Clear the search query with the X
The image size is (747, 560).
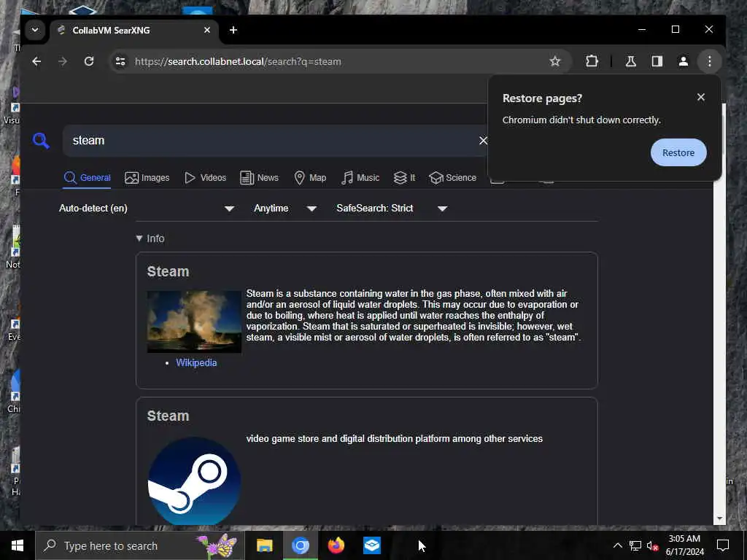pos(483,141)
